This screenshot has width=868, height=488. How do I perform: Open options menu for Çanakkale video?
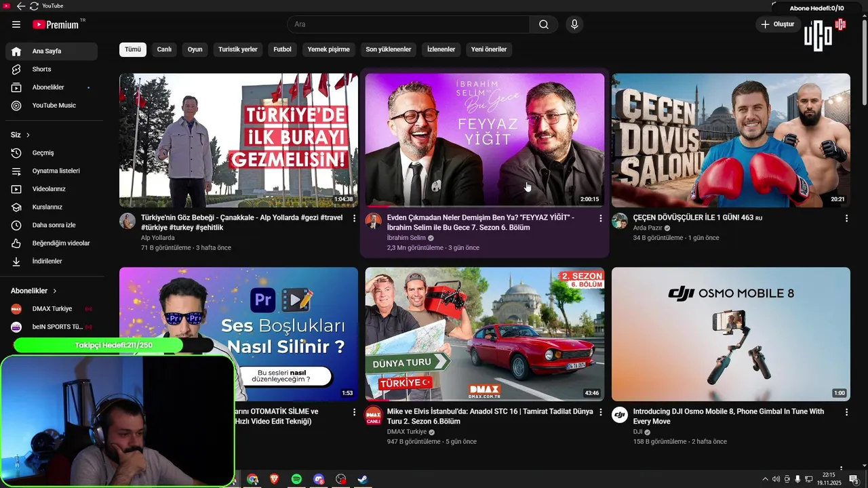354,218
